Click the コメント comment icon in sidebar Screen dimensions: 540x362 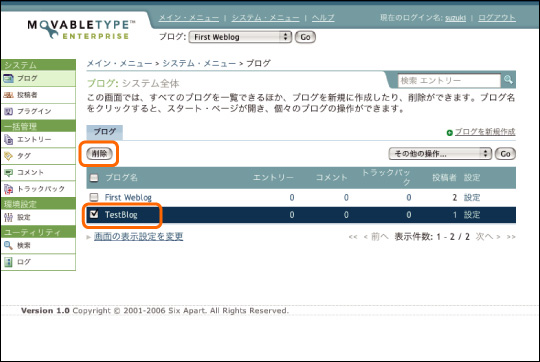click(x=8, y=172)
